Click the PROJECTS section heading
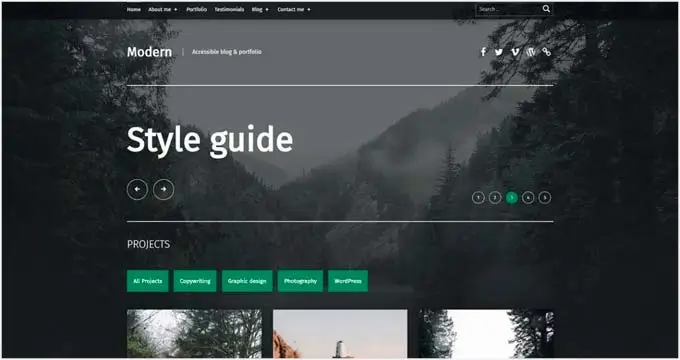 click(148, 244)
